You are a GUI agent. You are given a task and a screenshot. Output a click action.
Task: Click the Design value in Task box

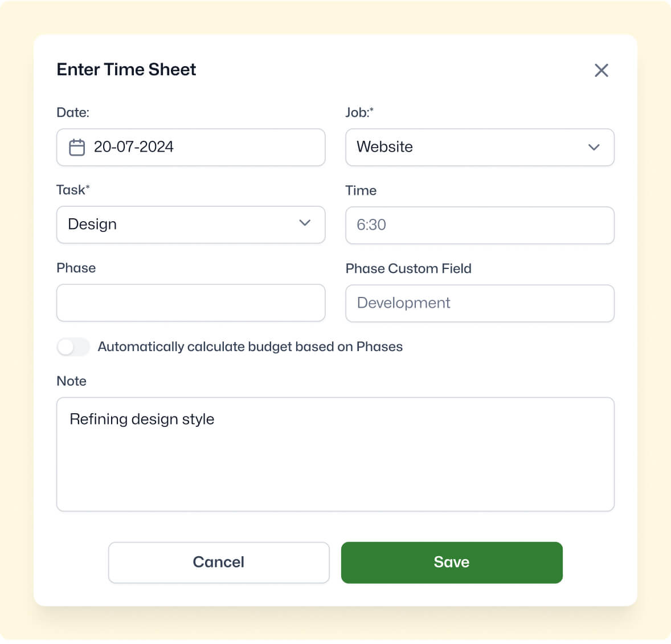click(x=92, y=225)
